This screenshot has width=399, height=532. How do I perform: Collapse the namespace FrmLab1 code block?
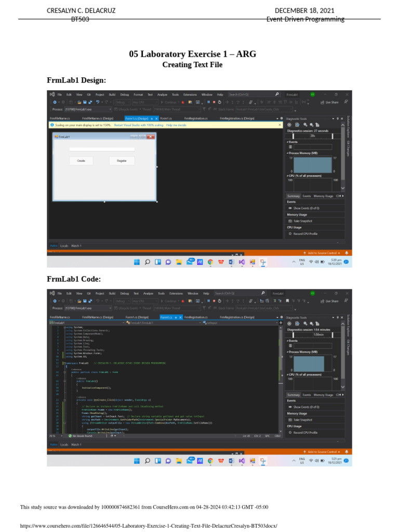62,363
